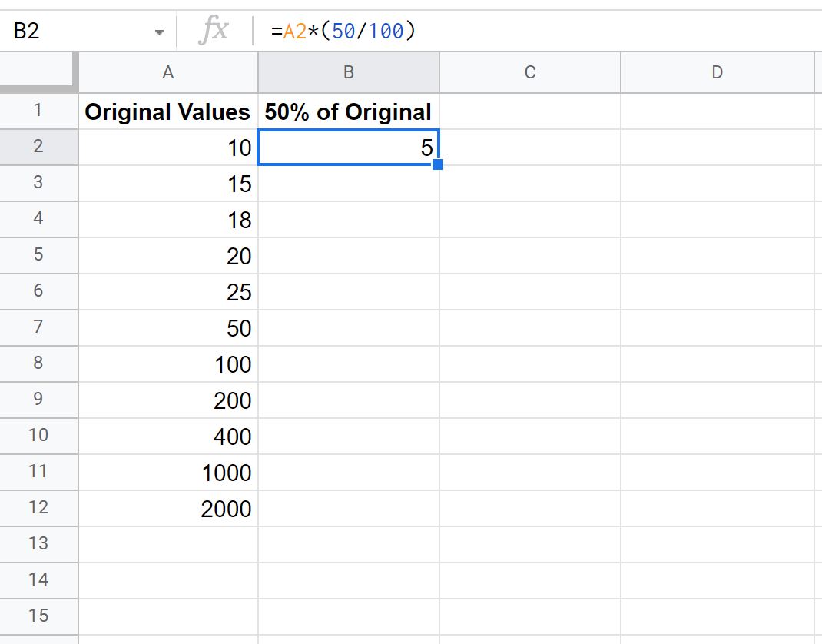Select column D header

(718, 72)
